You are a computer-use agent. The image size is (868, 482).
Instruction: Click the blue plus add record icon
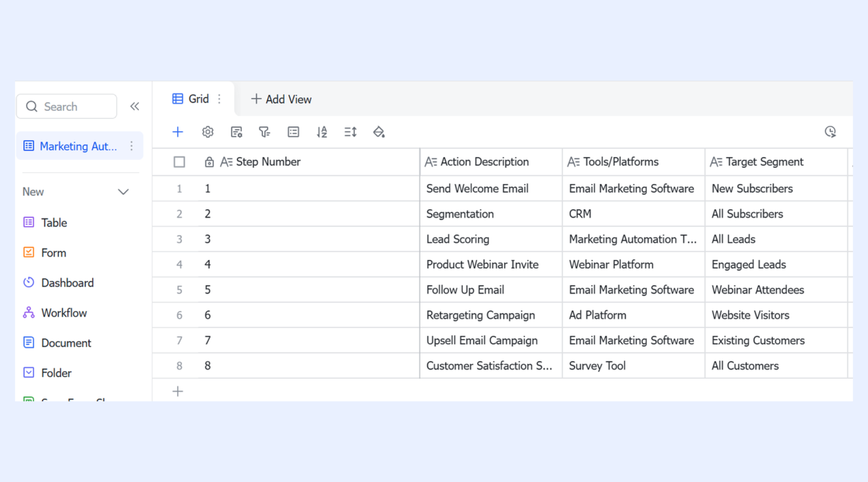[178, 132]
